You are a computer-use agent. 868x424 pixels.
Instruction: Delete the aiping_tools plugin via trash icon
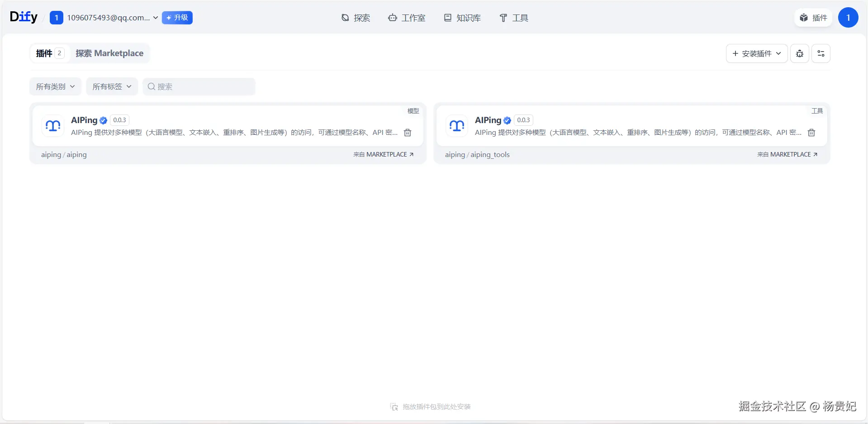pos(811,133)
